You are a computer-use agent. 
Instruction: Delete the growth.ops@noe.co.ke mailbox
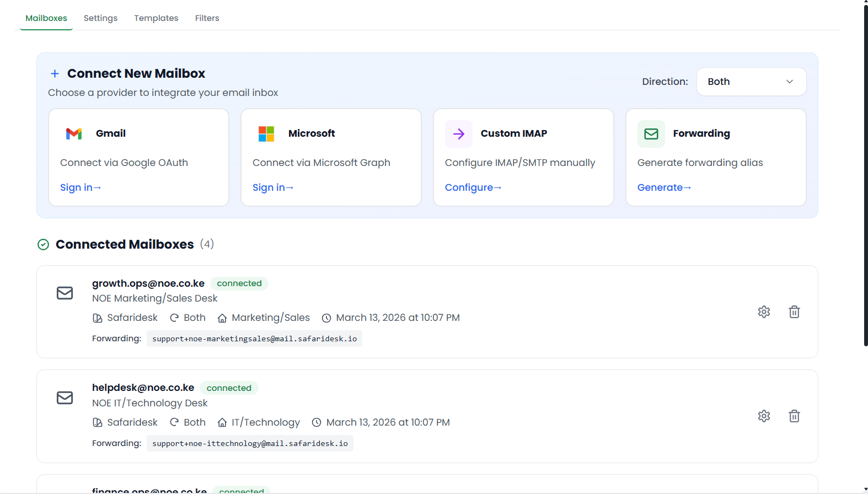(794, 312)
